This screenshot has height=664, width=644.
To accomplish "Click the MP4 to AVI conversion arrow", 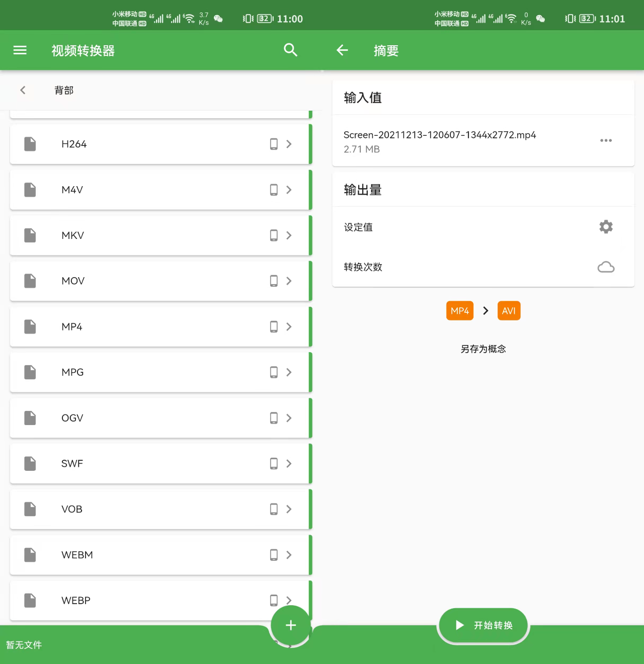I will [485, 310].
